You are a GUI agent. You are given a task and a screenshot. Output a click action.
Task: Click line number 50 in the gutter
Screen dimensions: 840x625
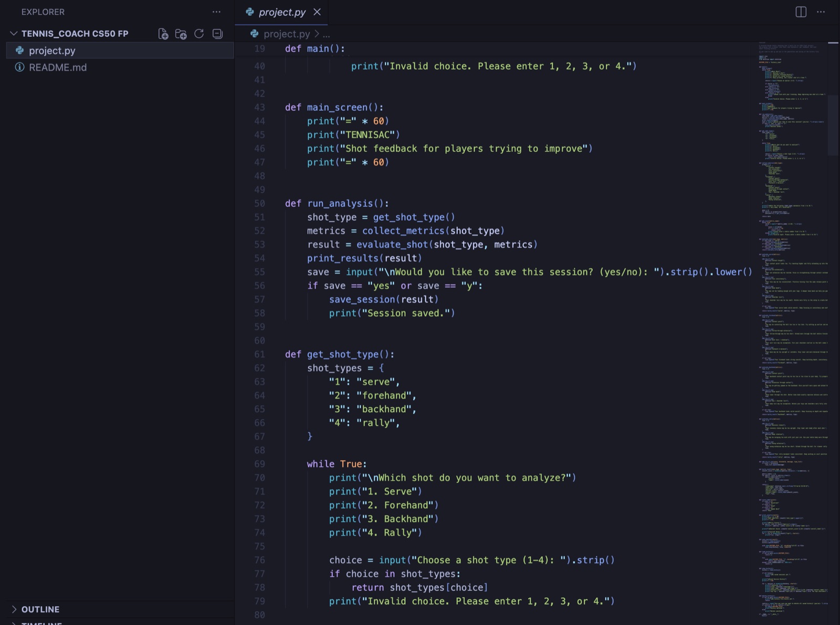point(260,203)
